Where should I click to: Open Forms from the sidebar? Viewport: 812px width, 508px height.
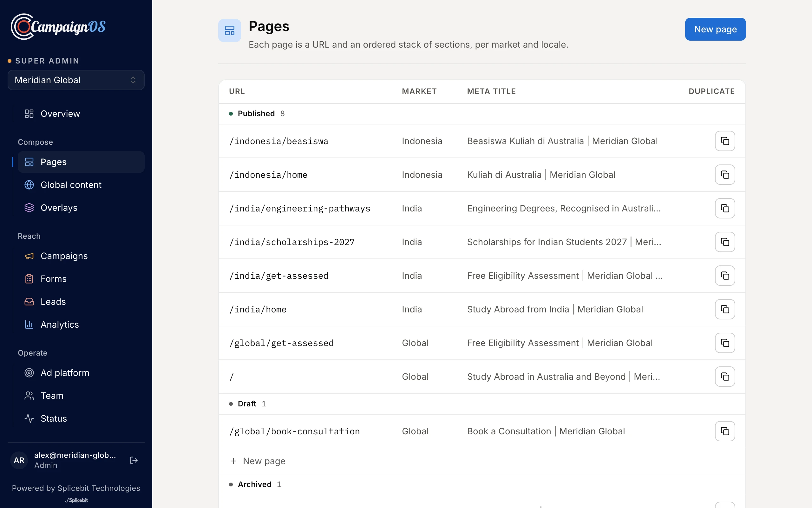pos(81,279)
